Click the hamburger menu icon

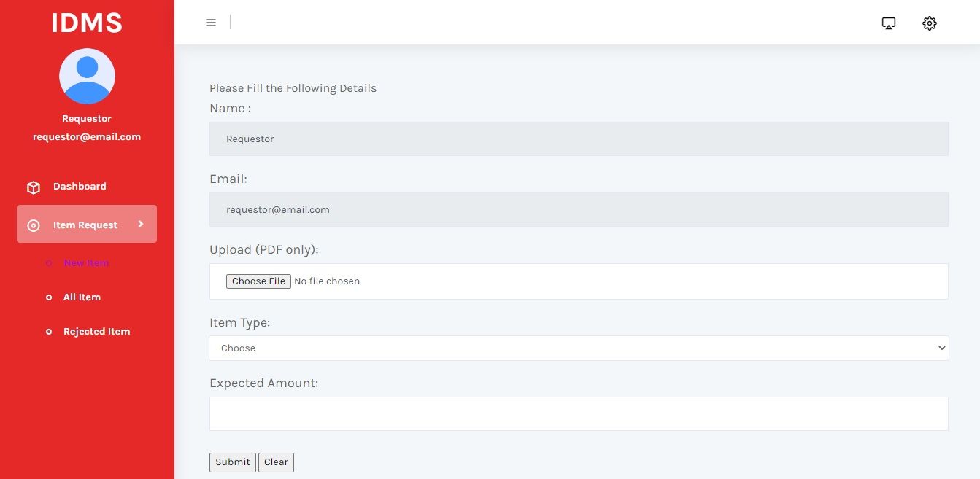pyautogui.click(x=211, y=23)
